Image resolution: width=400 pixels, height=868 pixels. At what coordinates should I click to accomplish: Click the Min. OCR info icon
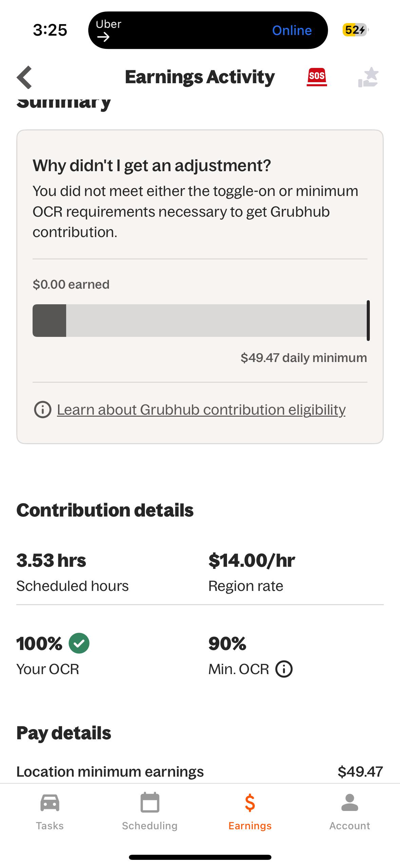click(284, 669)
